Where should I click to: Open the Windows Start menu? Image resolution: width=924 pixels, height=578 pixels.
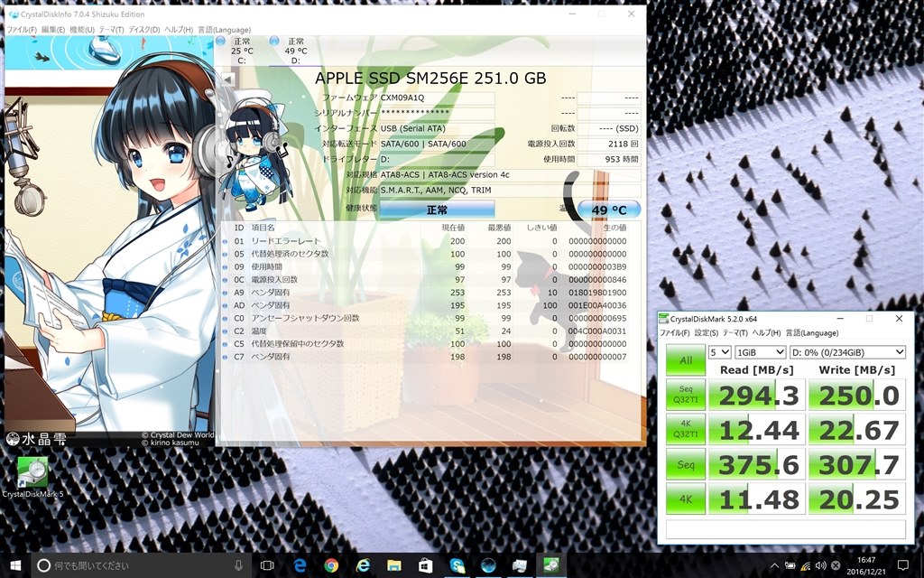coord(15,565)
